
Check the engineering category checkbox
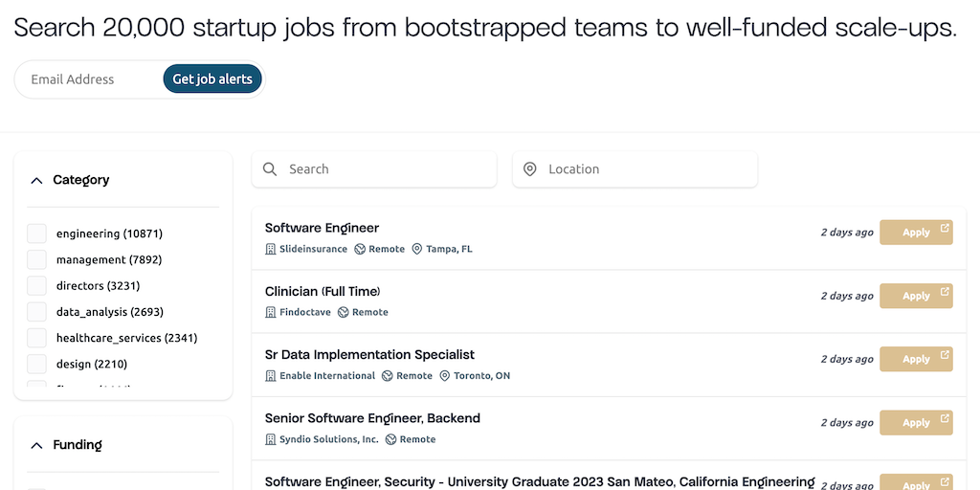[x=36, y=234]
